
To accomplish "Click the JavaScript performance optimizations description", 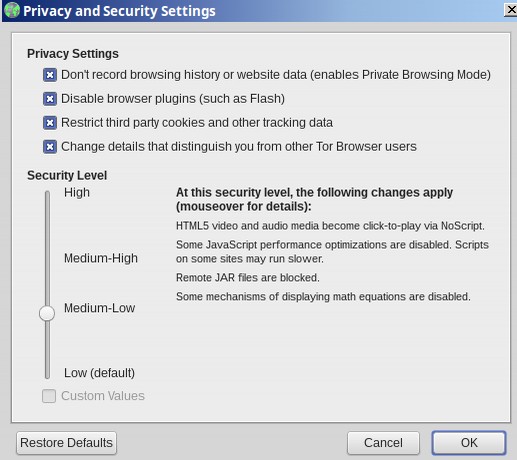I will click(332, 252).
